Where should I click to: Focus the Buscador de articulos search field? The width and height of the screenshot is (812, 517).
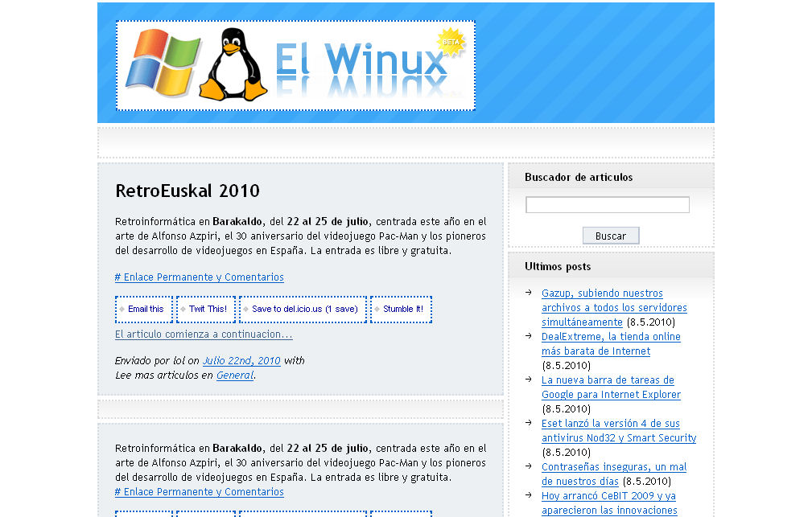[x=608, y=205]
